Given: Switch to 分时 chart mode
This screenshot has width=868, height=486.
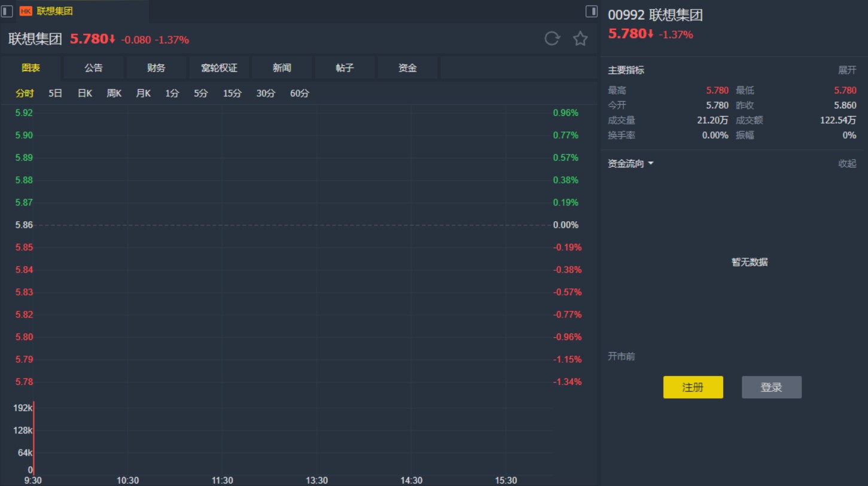Looking at the screenshot, I should 25,93.
